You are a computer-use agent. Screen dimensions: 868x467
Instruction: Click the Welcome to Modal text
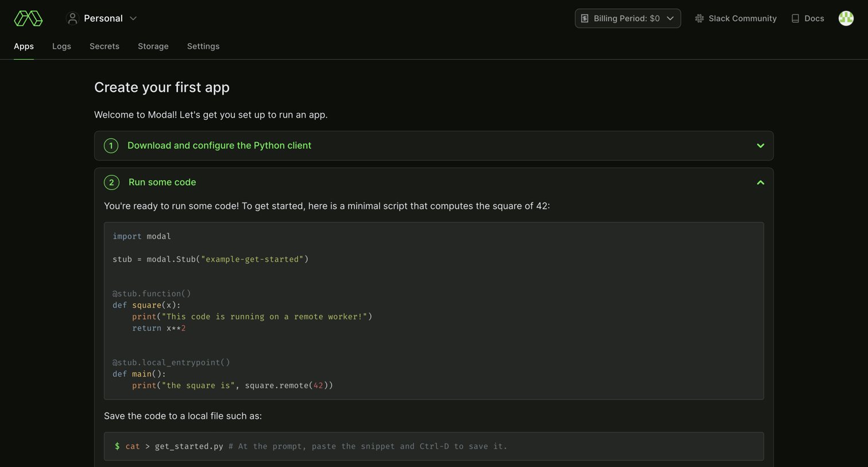click(211, 115)
